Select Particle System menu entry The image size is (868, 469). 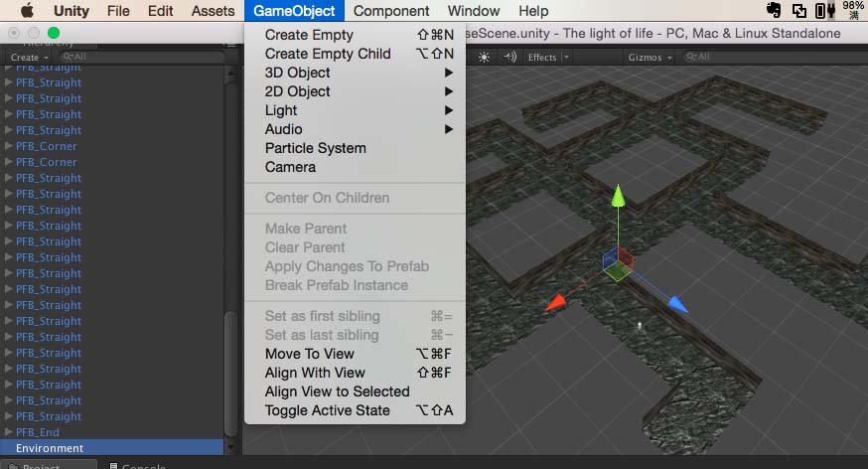click(x=355, y=148)
